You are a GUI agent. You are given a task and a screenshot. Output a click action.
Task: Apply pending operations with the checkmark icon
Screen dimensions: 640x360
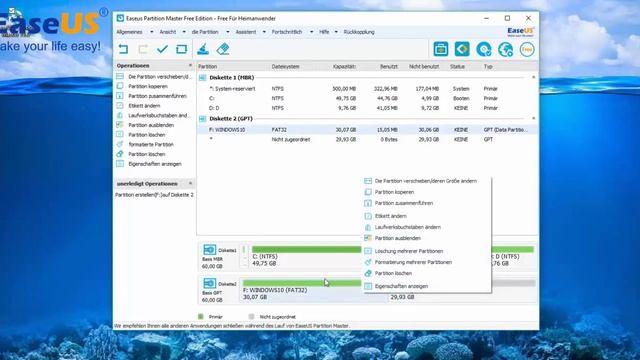tap(162, 49)
